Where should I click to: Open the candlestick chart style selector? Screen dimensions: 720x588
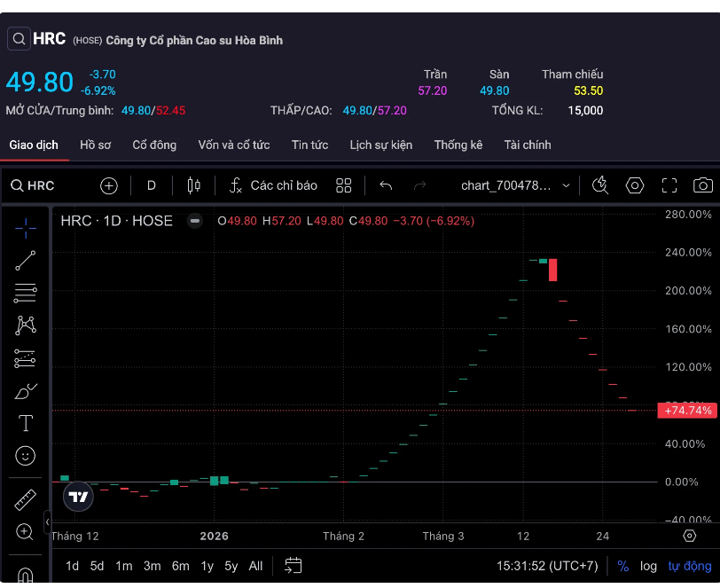tap(194, 185)
